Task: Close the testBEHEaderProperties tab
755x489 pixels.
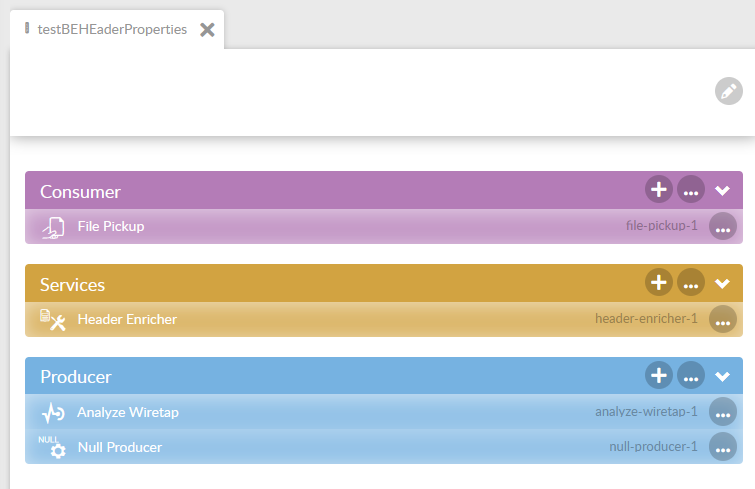Action: (207, 29)
